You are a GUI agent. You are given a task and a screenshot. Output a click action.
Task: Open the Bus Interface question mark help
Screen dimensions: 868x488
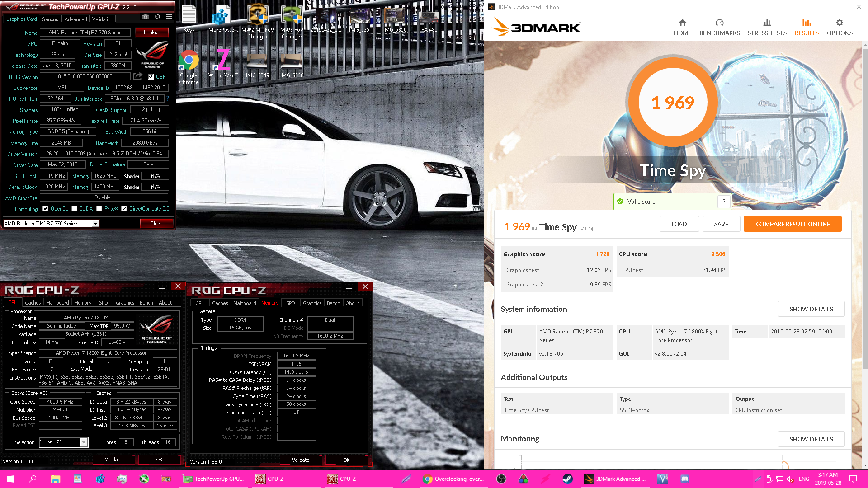coord(167,99)
